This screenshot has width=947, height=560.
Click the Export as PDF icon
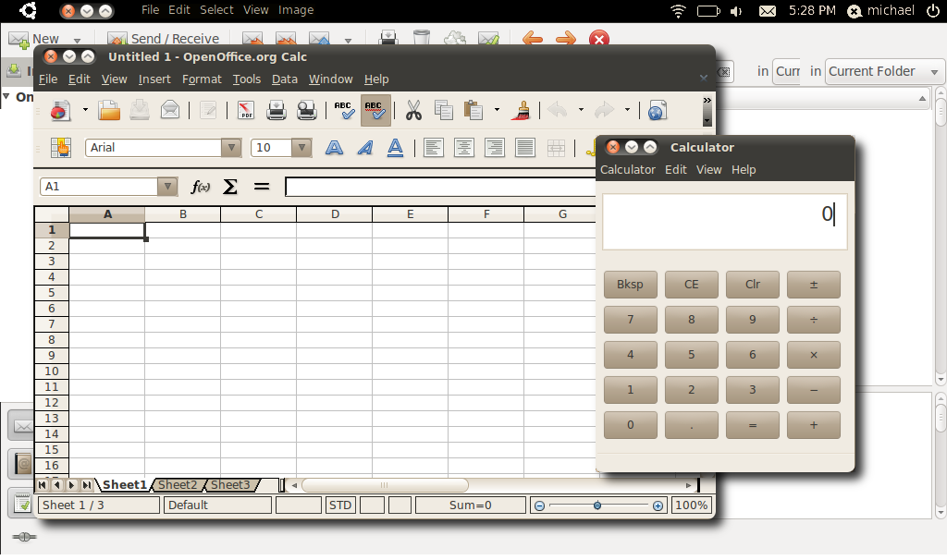click(x=245, y=111)
